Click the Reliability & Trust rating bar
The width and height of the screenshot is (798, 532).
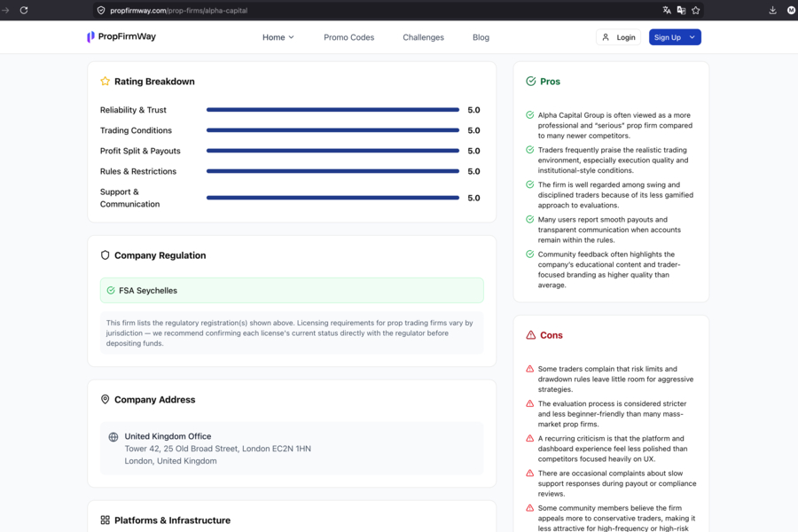[332, 109]
